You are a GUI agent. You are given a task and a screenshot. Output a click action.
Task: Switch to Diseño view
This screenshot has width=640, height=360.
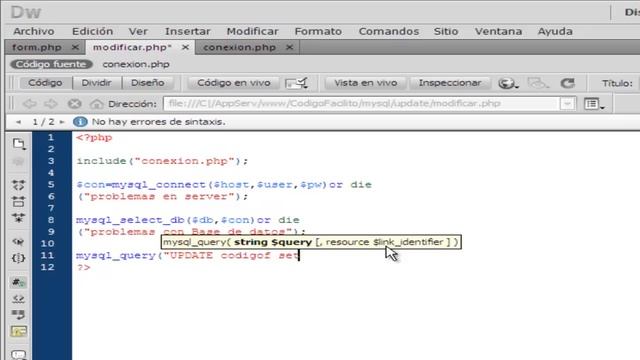(x=148, y=83)
